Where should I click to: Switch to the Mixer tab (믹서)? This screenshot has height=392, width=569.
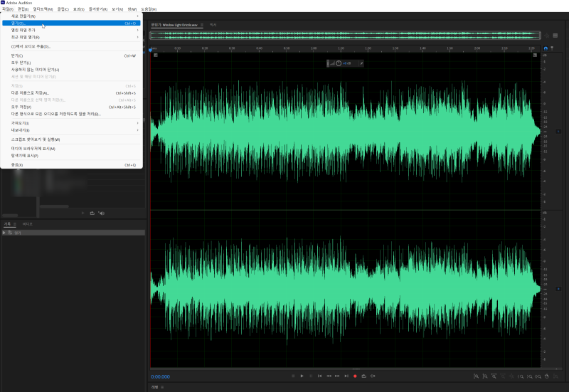click(x=213, y=25)
